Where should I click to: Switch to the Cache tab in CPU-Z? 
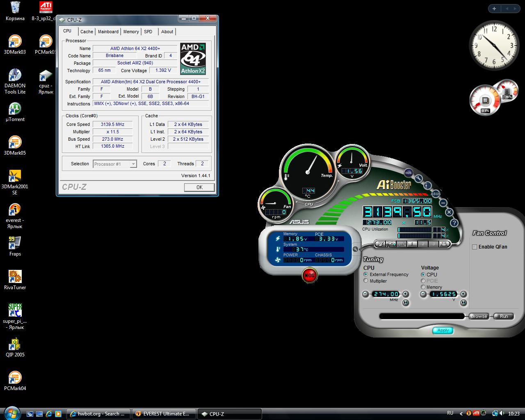pos(87,32)
